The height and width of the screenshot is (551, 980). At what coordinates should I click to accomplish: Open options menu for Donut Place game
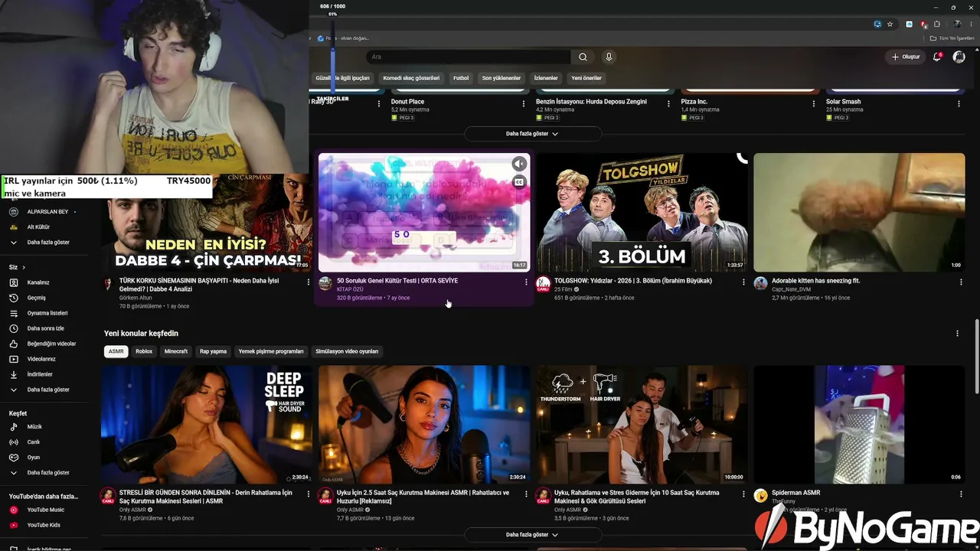click(x=524, y=103)
